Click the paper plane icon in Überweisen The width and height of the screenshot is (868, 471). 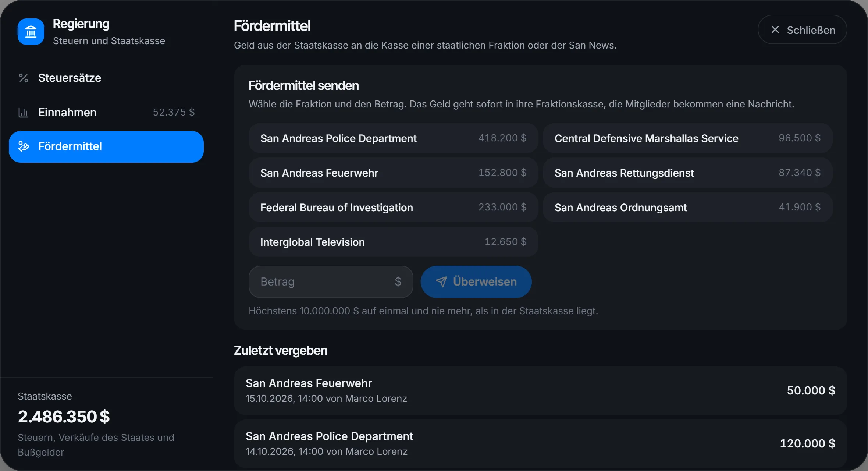click(441, 282)
